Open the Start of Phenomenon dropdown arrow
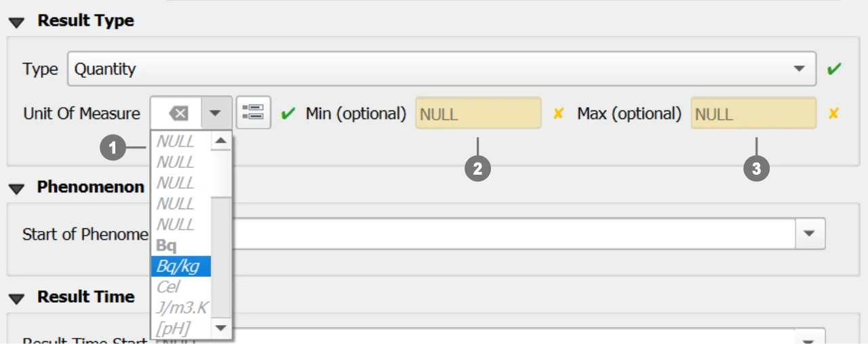 (x=808, y=233)
